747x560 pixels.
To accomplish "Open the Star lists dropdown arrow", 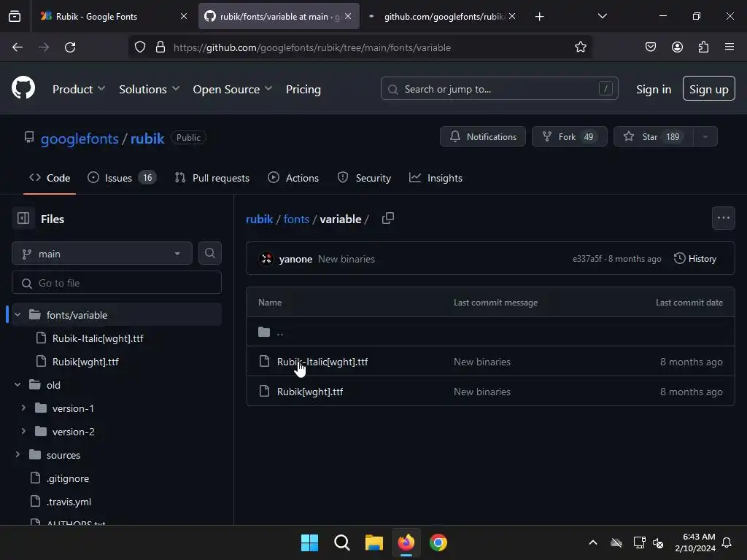I will [705, 136].
